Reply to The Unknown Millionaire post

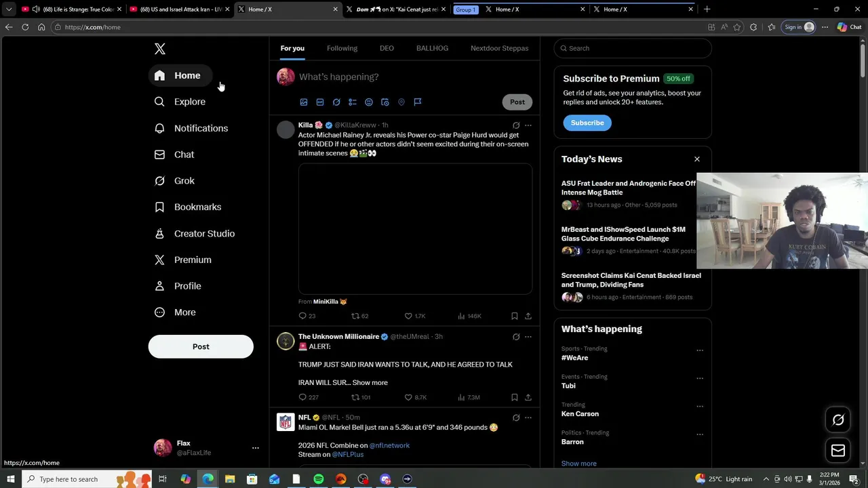pos(309,397)
